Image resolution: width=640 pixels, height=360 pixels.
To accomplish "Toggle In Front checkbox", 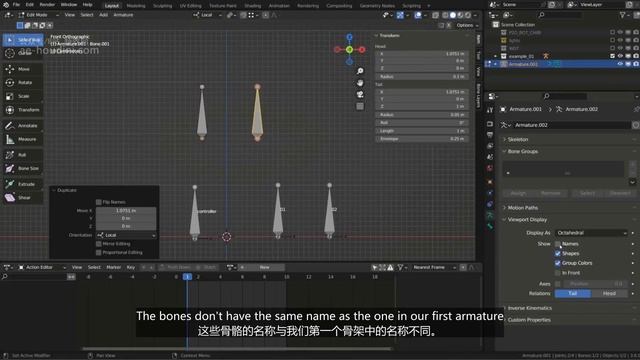I will 558,273.
